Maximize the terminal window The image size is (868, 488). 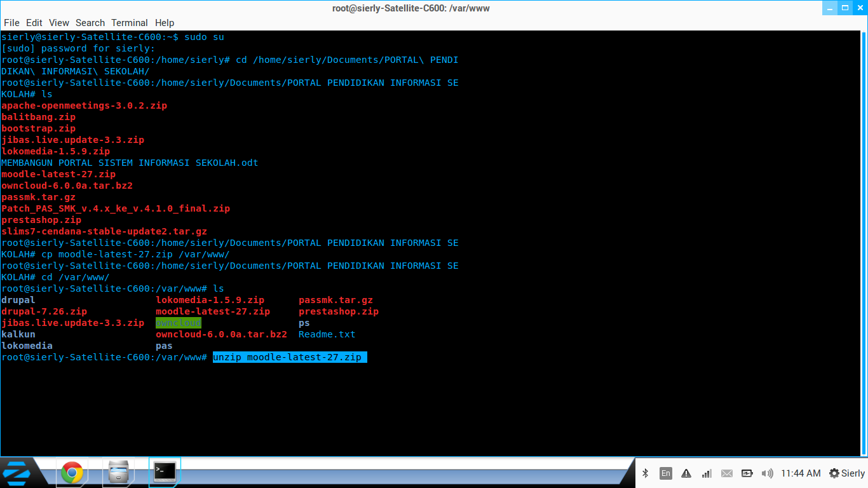(844, 8)
